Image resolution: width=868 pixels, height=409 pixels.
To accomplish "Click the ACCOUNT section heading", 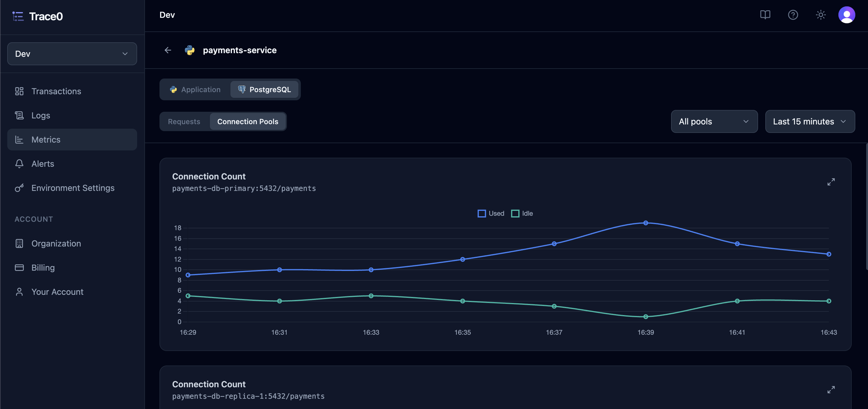I will (x=34, y=219).
